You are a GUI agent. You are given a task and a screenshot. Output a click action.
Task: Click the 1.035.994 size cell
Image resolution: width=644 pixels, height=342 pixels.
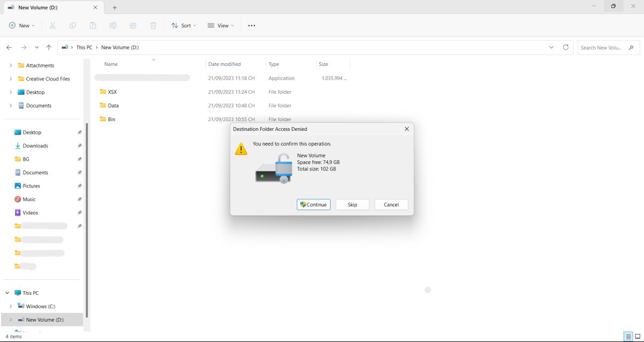(334, 78)
